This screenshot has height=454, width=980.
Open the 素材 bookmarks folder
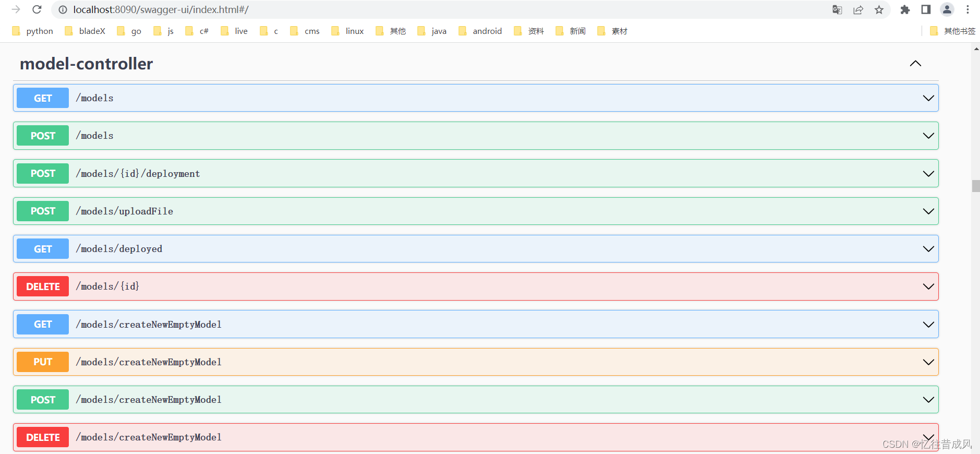(x=612, y=31)
